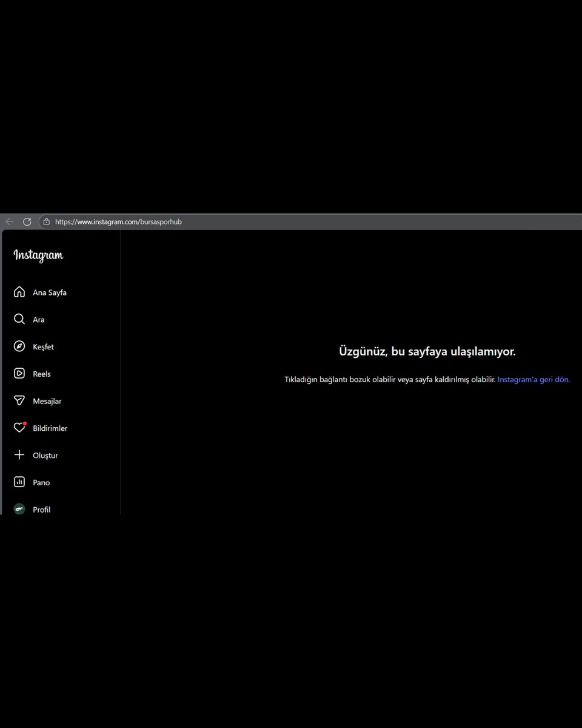
Task: Click the Oluştur plus icon
Action: tap(19, 455)
